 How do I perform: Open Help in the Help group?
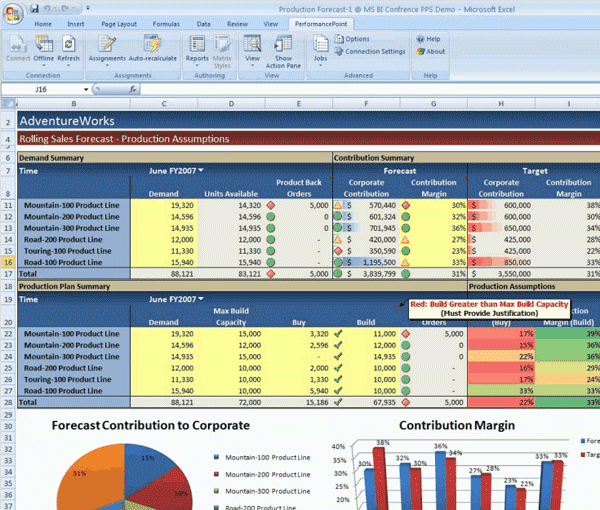(428, 39)
